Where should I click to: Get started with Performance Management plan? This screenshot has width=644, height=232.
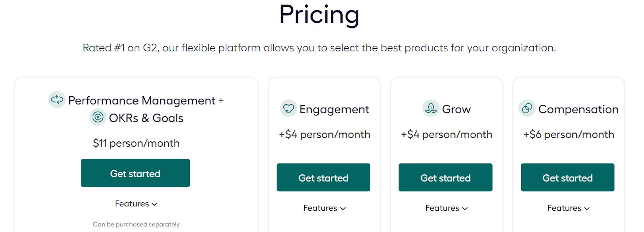click(x=135, y=173)
